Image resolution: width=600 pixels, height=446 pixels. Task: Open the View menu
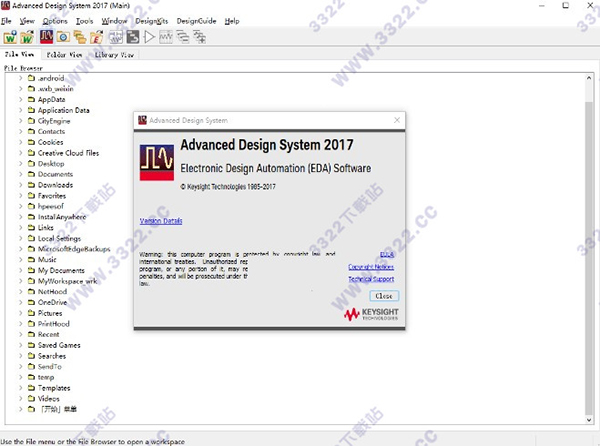tap(27, 21)
